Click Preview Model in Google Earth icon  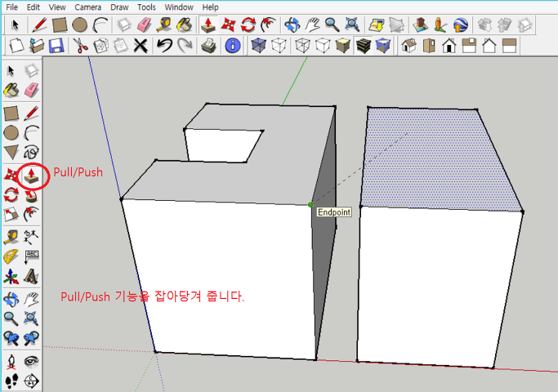coord(461,24)
